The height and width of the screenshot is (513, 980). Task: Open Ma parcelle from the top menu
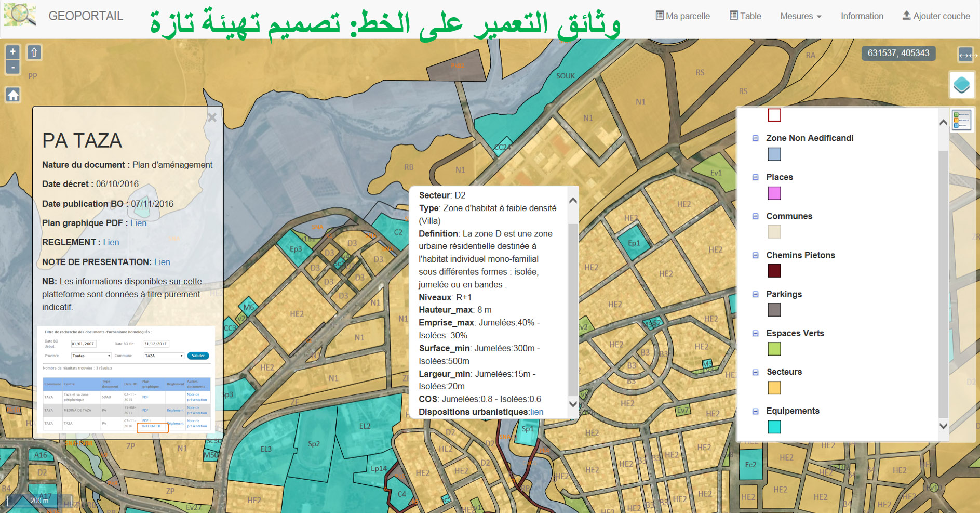682,16
